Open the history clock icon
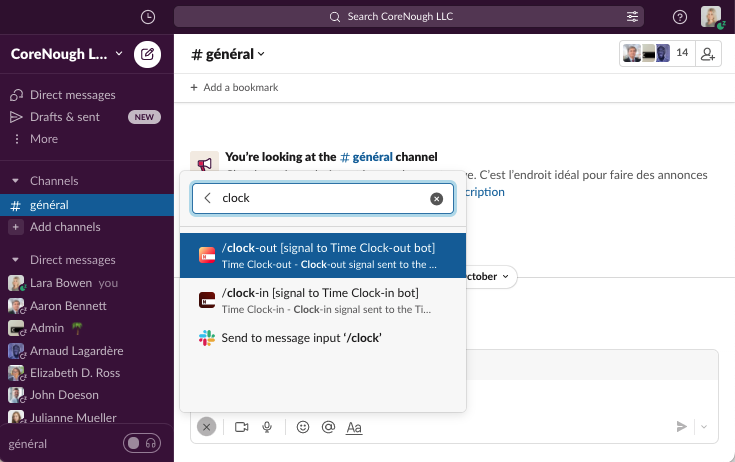Screen dimensions: 735x462 click(x=148, y=17)
